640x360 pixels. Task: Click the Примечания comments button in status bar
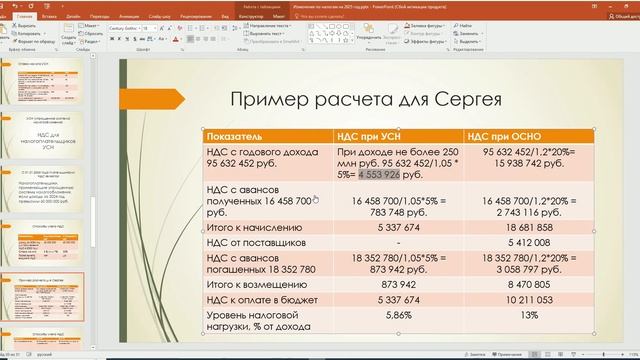click(x=507, y=354)
